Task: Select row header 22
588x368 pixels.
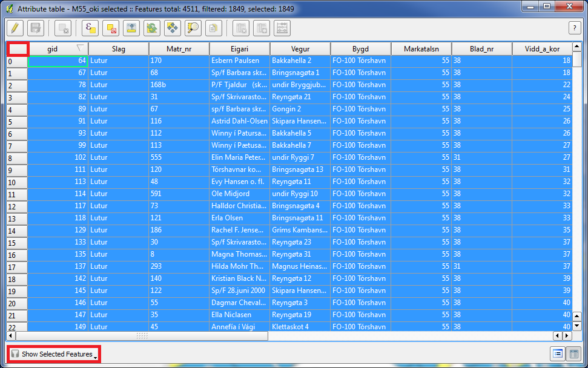Action: (17, 327)
